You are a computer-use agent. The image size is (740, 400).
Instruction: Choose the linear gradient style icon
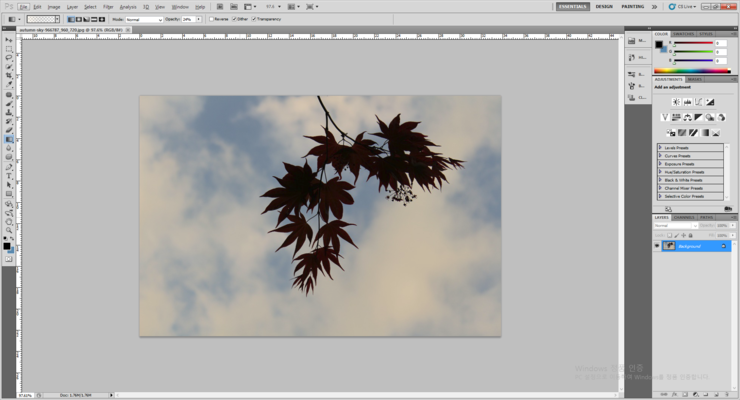point(72,19)
